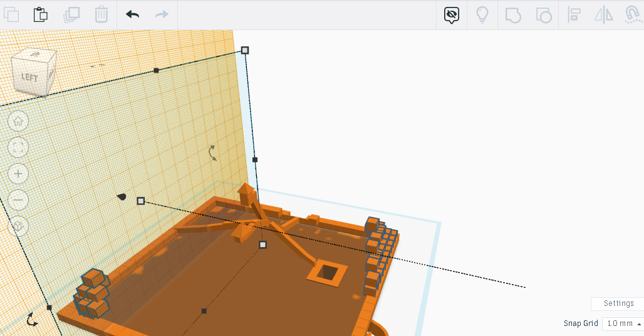Click the Paste clipboard icon
Viewport: 644px width, 336px height.
pos(40,15)
